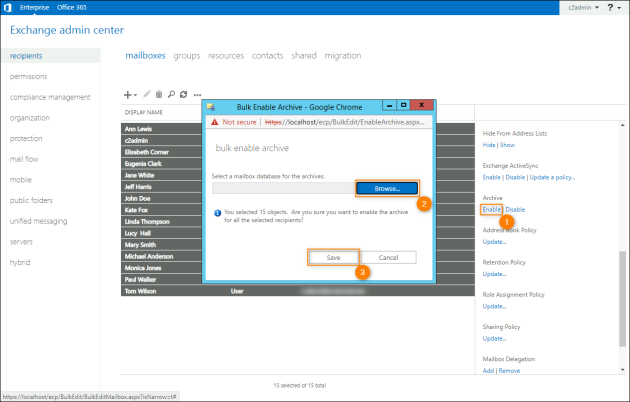Open mobile section
This screenshot has width=630, height=402.
coord(21,180)
